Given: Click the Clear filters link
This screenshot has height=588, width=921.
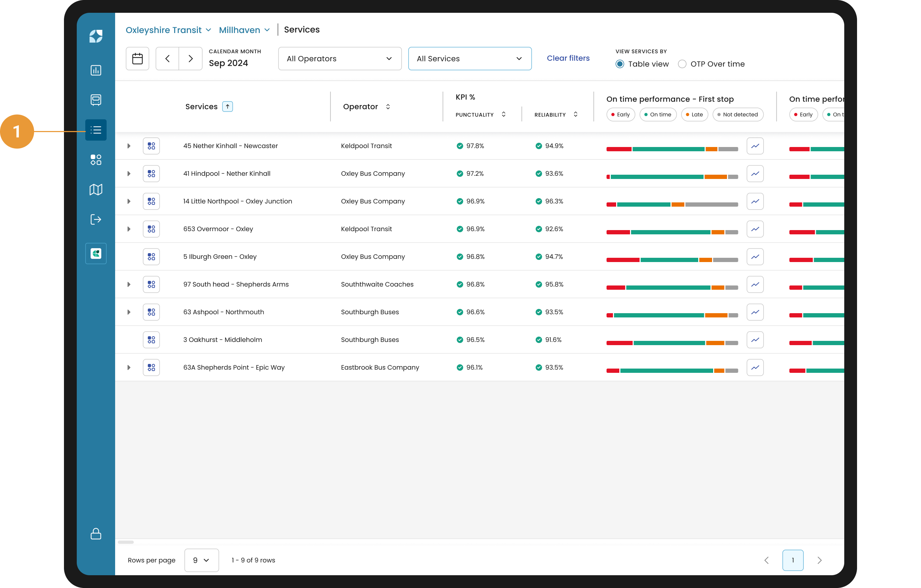Looking at the screenshot, I should 568,58.
